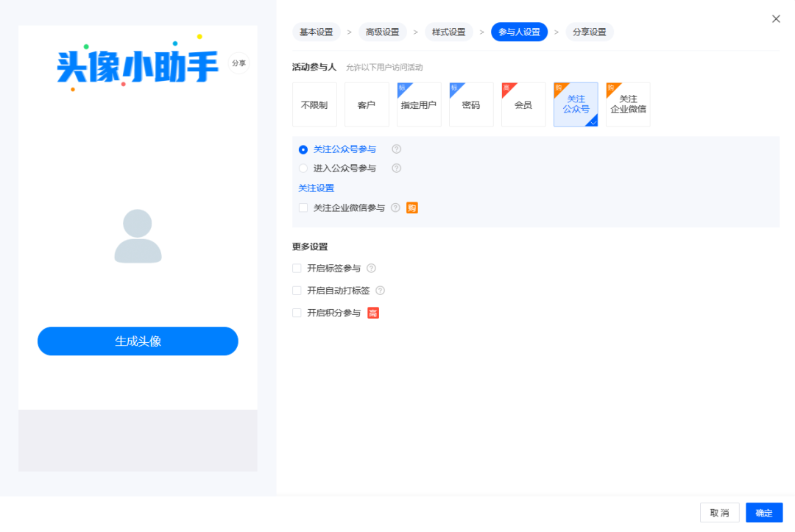The height and width of the screenshot is (532, 795).
Task: Click red 高 badge next to 开启积分参与
Action: pos(373,313)
